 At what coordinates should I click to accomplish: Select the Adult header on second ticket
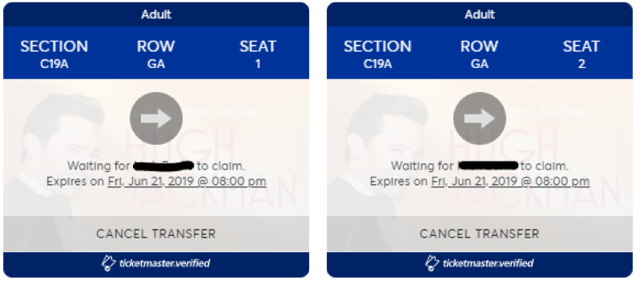coord(480,14)
